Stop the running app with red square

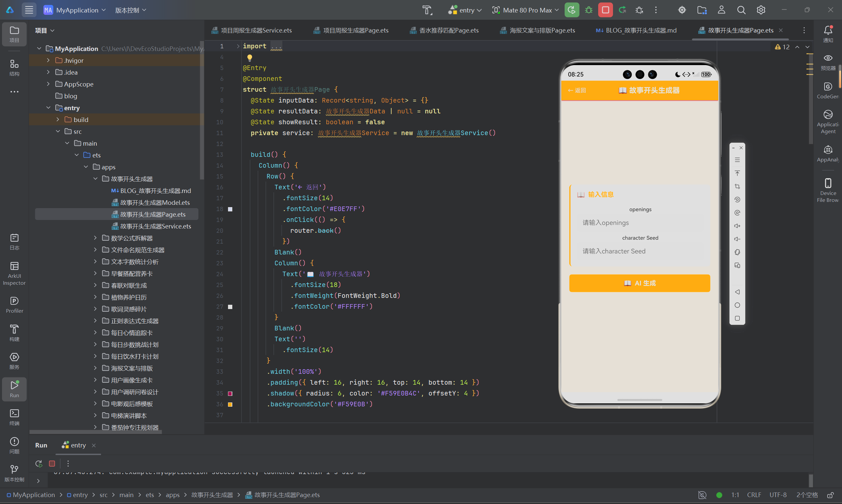click(x=605, y=10)
